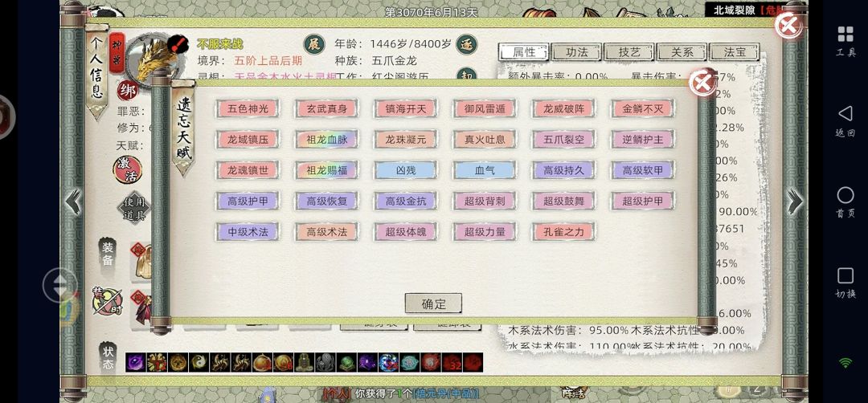Tap the Android 返回 back button

[845, 120]
